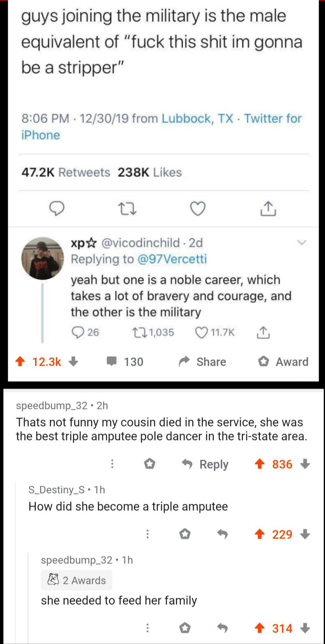Downvote the Reddit post
Screen dimensions: 325x644
point(73,361)
